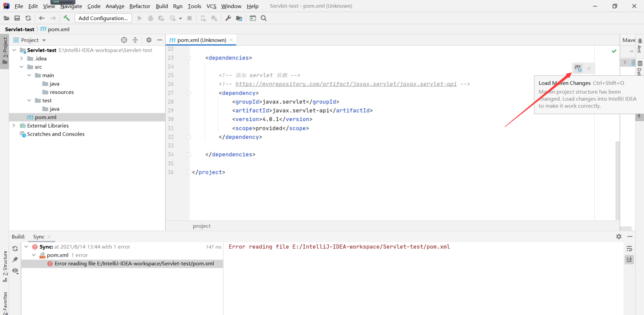Click the Synchronize icon in the main toolbar

click(x=28, y=18)
